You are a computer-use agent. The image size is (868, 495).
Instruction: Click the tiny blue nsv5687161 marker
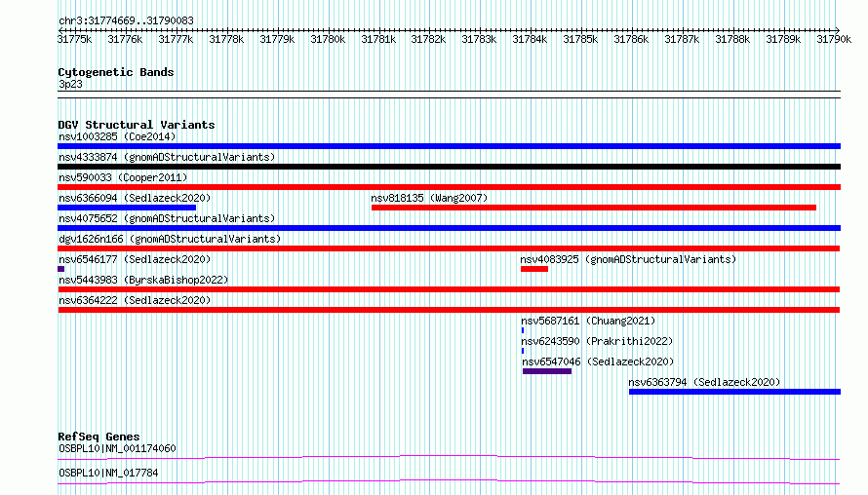[x=523, y=330]
